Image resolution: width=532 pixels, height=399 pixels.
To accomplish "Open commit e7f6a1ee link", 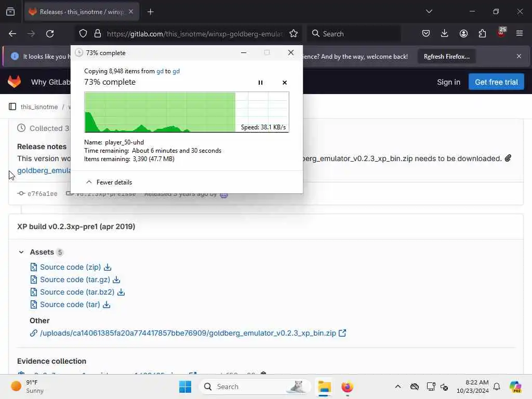I will tap(42, 194).
